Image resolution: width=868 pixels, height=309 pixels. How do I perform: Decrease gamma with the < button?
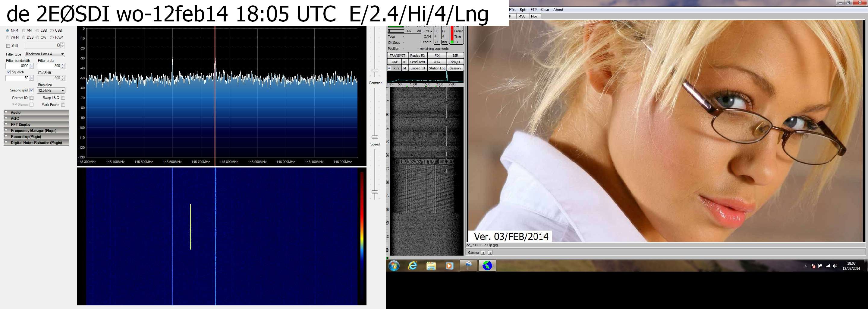(x=483, y=253)
